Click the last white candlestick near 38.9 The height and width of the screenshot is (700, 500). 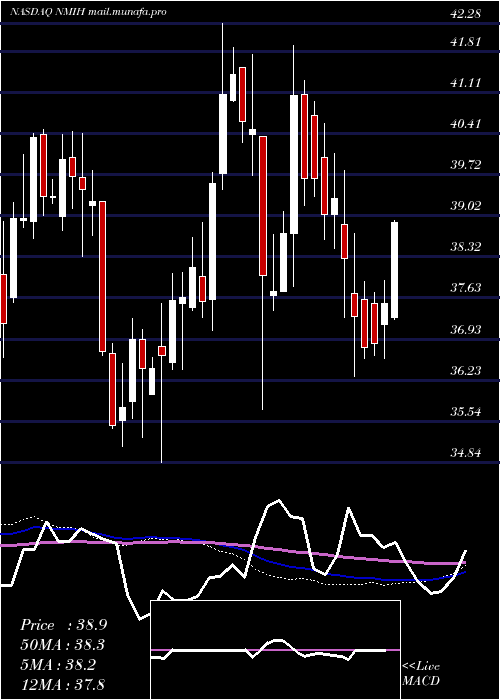394,270
